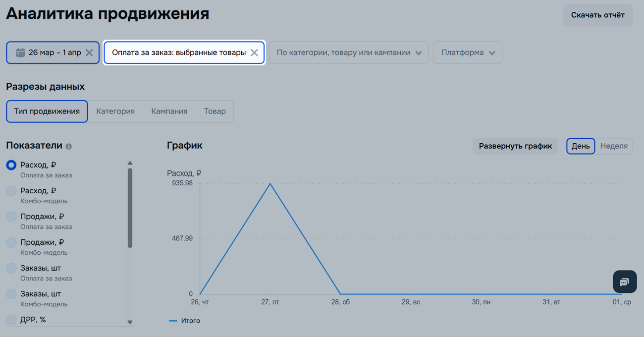644x337 pixels.
Task: Switch chart view to Неделя
Action: (614, 146)
